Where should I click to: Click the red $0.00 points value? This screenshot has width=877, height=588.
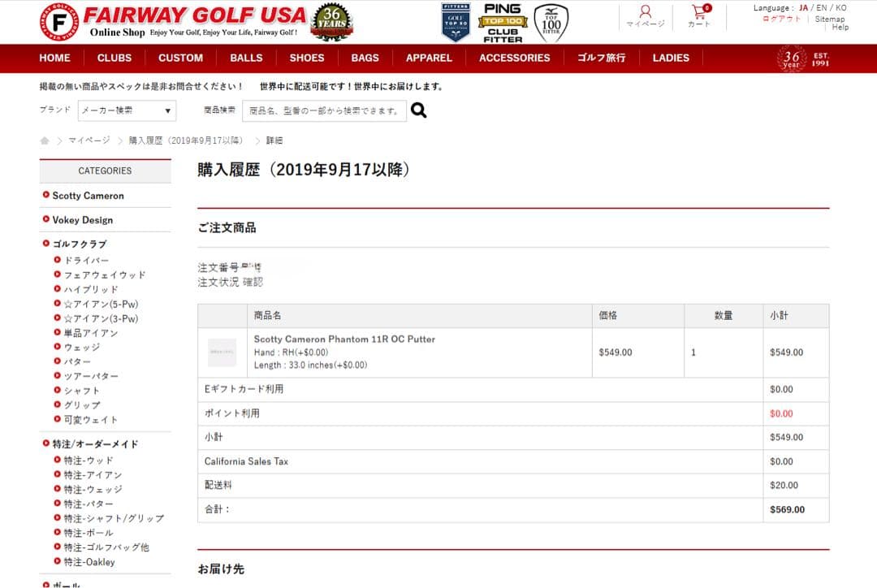point(781,413)
